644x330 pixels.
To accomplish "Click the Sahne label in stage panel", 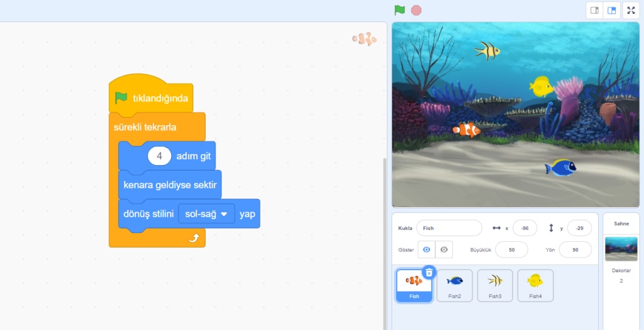I will (621, 224).
